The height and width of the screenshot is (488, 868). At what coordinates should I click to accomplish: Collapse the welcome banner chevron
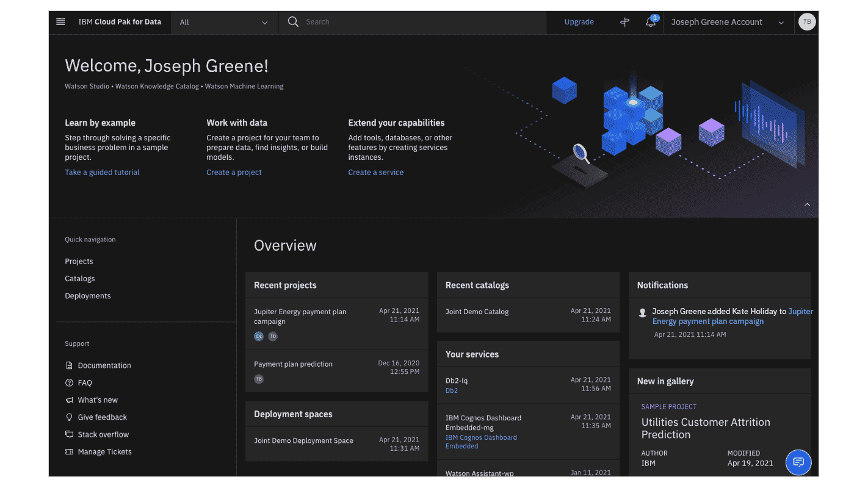(x=807, y=205)
